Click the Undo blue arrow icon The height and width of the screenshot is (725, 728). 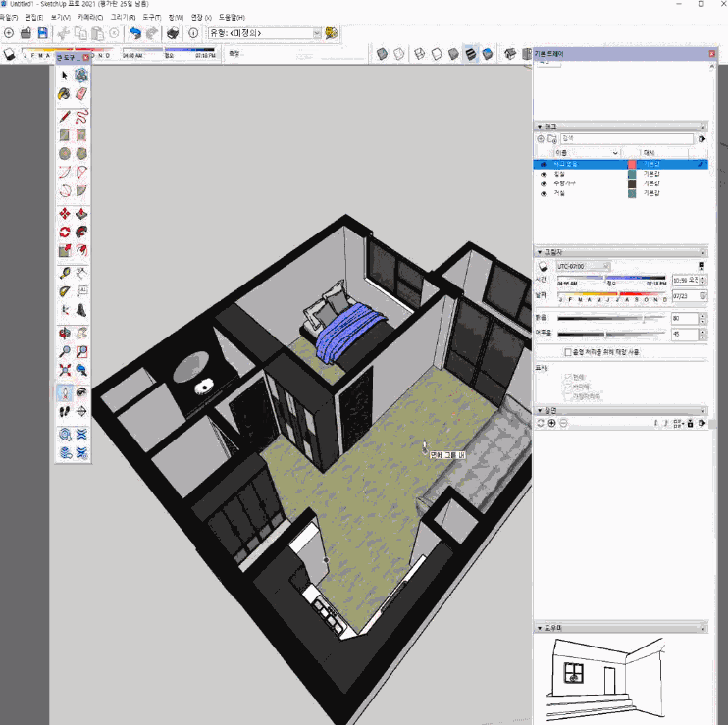135,33
